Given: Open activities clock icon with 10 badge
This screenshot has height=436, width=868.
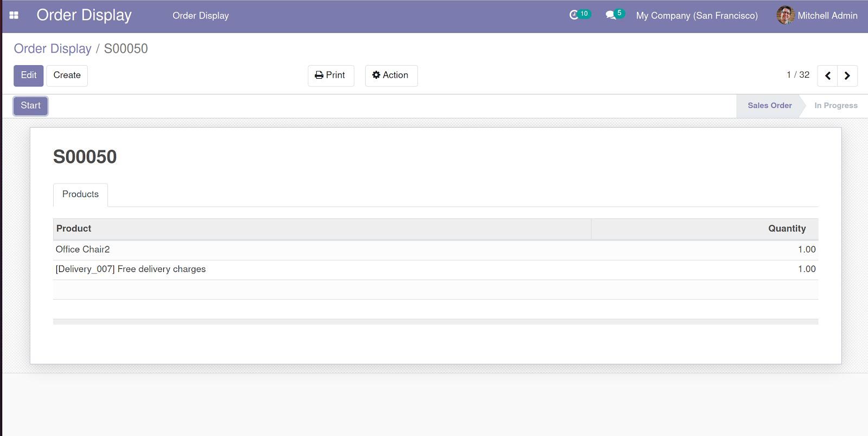Looking at the screenshot, I should (579, 15).
